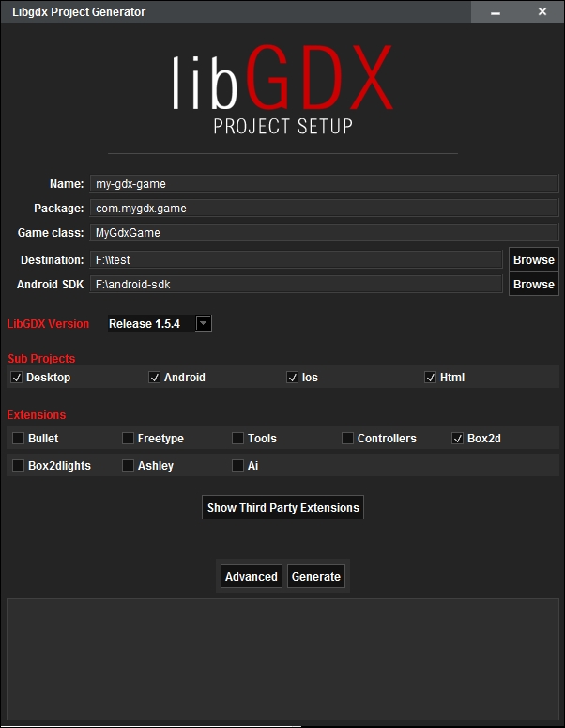Browse for the Android SDK path
Viewport: 565px width, 728px height.
click(533, 284)
